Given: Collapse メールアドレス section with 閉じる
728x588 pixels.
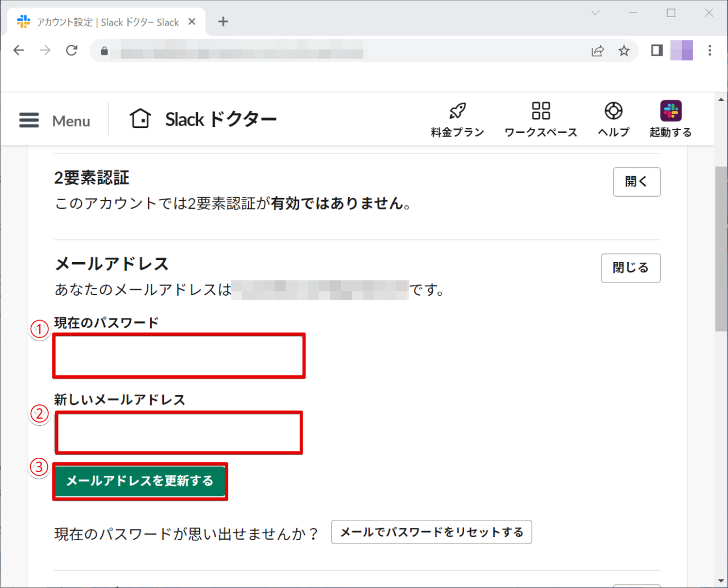Looking at the screenshot, I should click(631, 268).
